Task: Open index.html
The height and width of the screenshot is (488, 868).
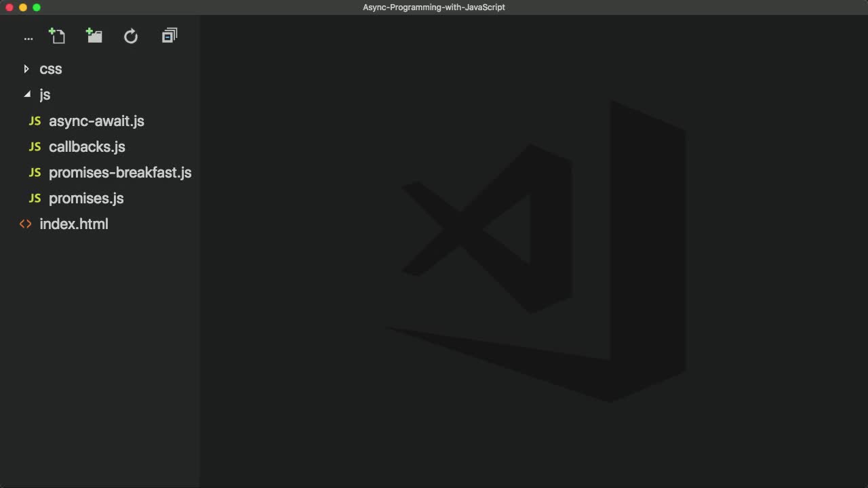Action: [x=74, y=224]
